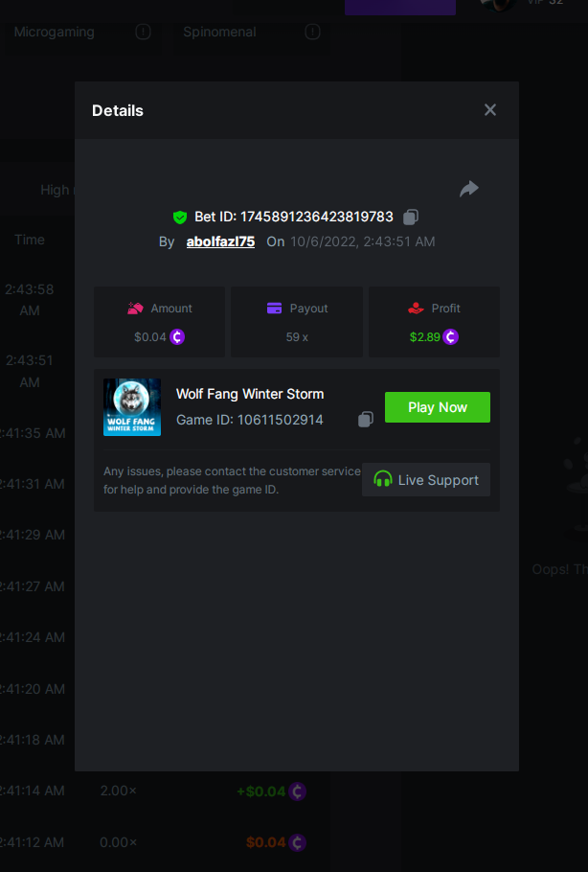This screenshot has width=588, height=872.
Task: Click the coin icon beside $0.04 amount
Action: click(x=177, y=337)
